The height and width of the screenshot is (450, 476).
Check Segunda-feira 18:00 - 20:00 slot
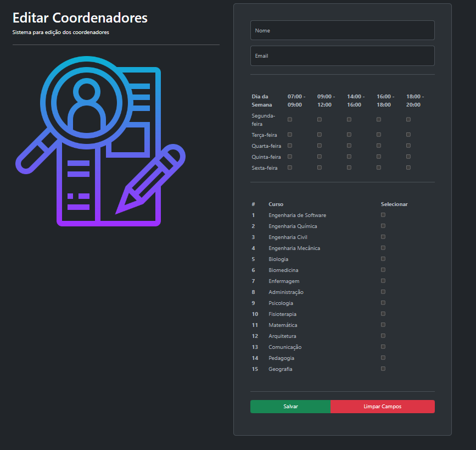coord(408,119)
